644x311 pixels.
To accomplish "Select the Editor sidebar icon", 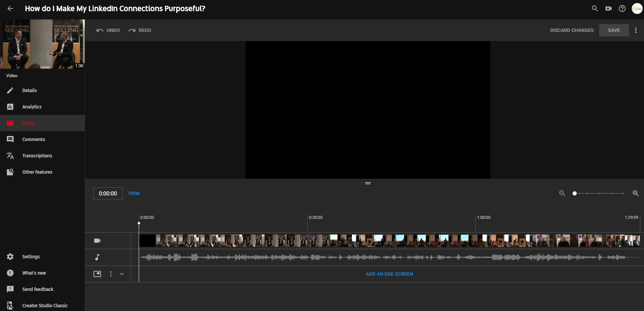I will [x=10, y=123].
